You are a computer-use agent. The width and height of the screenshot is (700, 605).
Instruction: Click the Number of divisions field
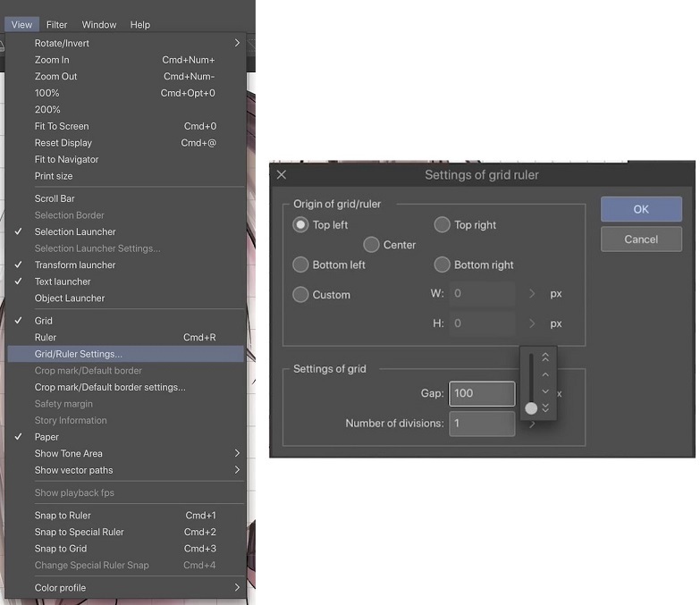click(482, 424)
